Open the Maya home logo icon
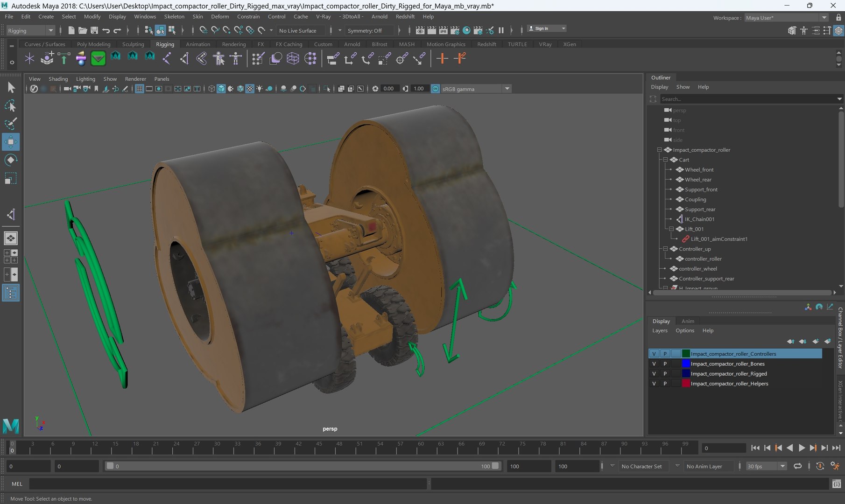This screenshot has width=845, height=504. click(11, 426)
